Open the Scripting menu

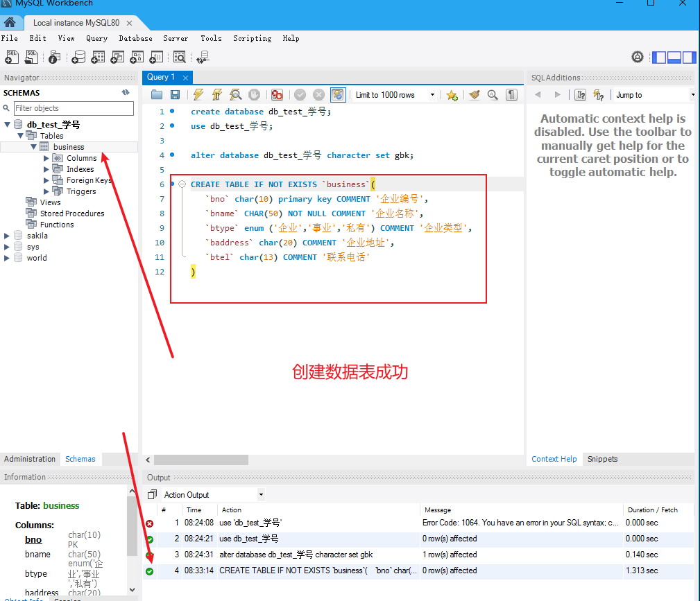(253, 38)
